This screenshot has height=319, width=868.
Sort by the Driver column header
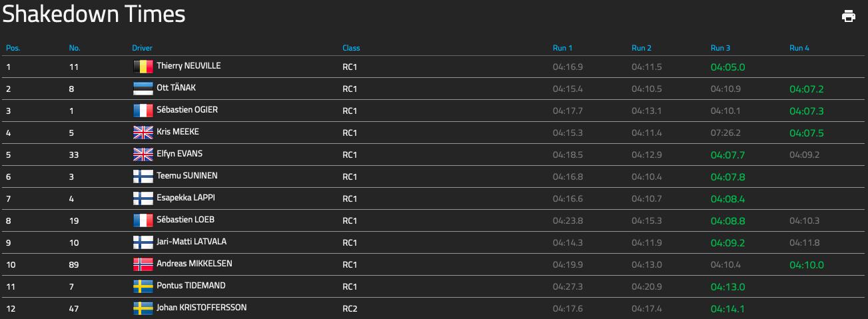(142, 48)
